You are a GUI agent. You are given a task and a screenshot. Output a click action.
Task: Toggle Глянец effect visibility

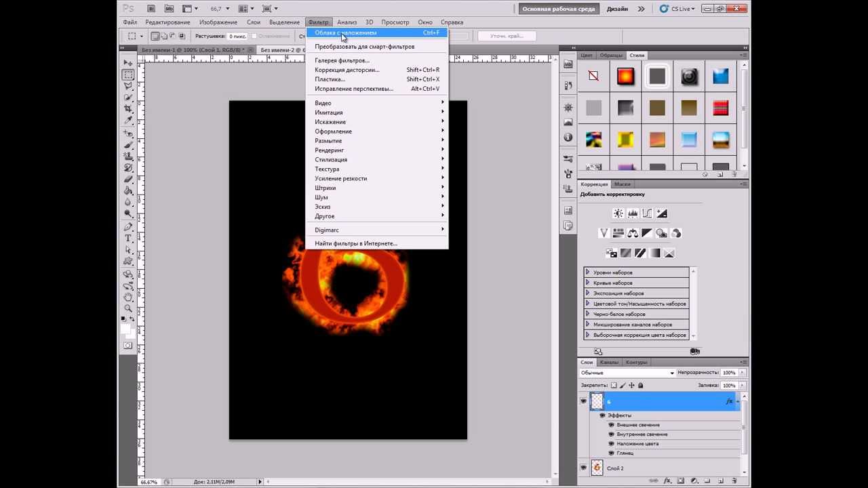[611, 453]
